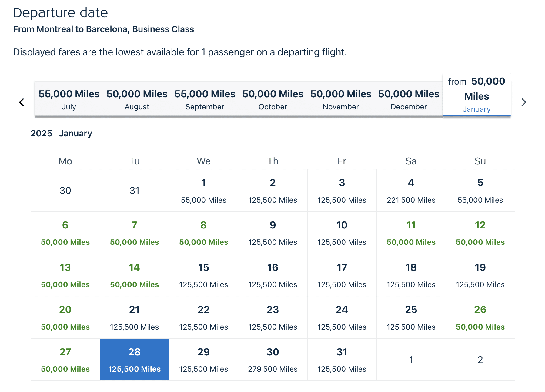Open the December month tab
Image resolution: width=545 pixels, height=392 pixels.
[x=408, y=99]
